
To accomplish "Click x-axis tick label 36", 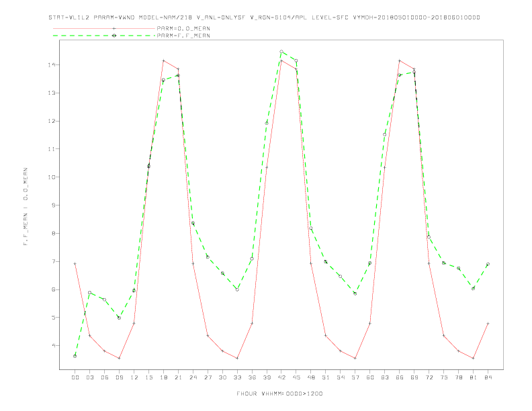I will tap(252, 377).
